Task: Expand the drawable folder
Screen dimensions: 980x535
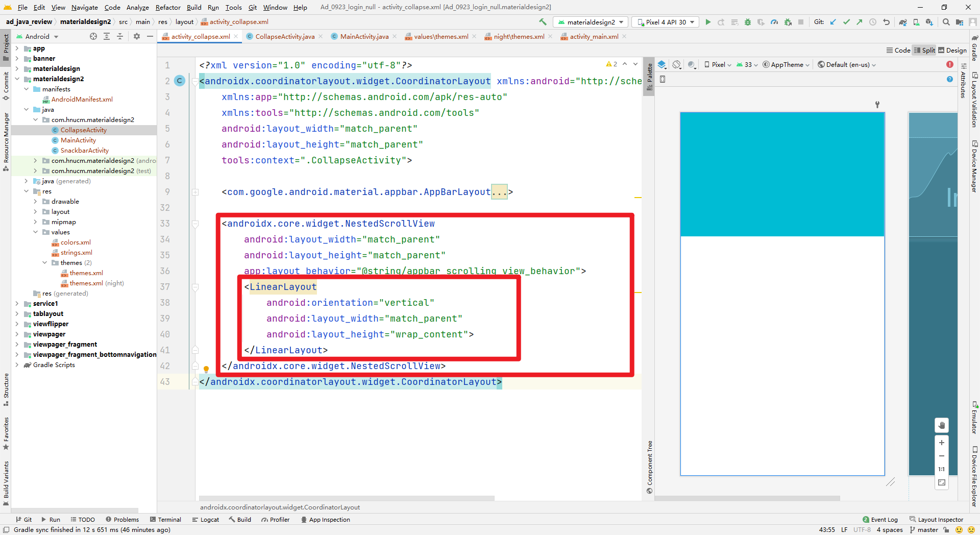Action: click(x=35, y=202)
